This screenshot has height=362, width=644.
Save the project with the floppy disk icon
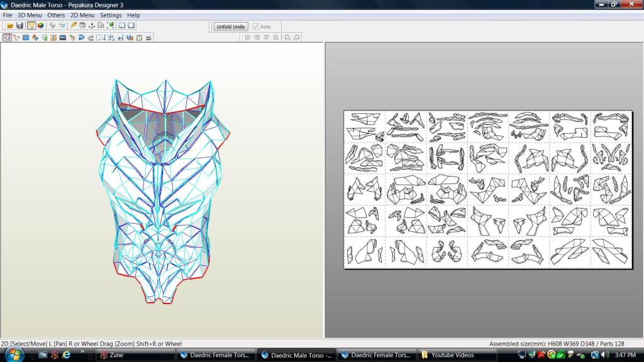click(x=19, y=25)
